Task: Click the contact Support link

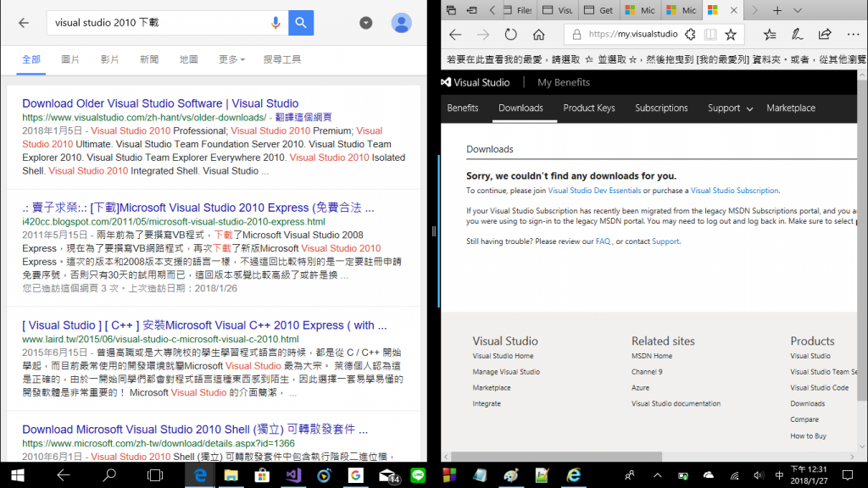Action: [665, 241]
